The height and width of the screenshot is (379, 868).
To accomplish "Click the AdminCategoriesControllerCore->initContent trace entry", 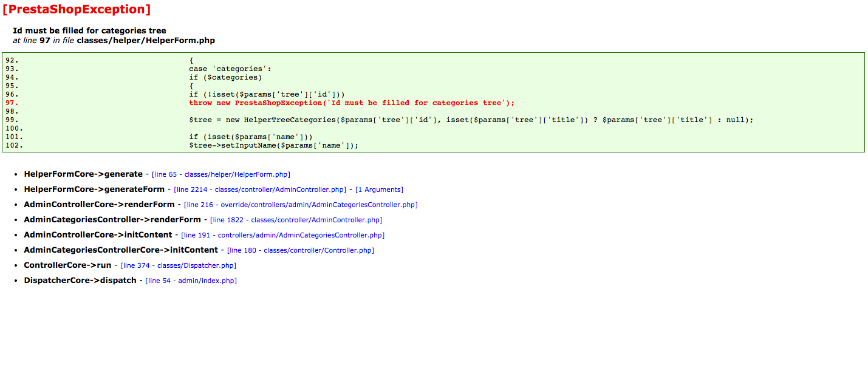I will click(121, 250).
